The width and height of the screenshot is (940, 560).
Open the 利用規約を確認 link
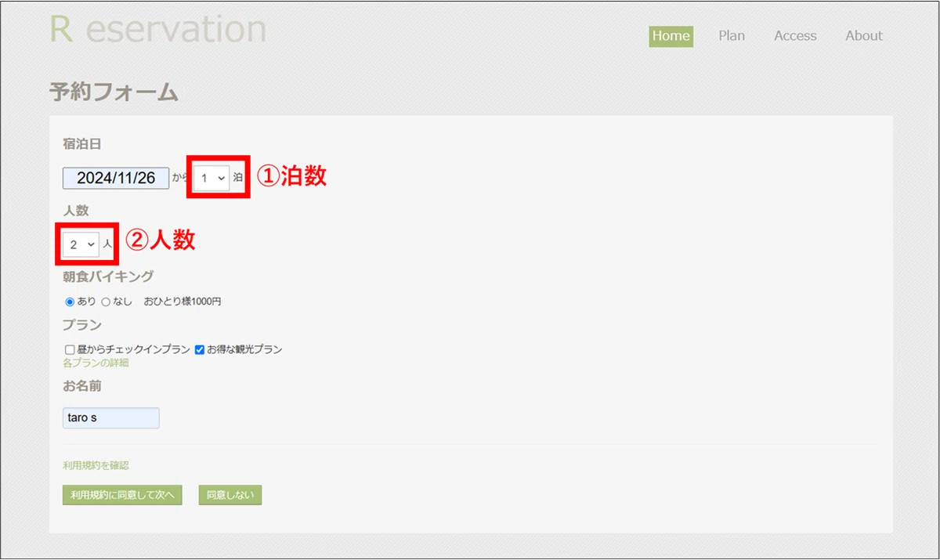pos(96,465)
